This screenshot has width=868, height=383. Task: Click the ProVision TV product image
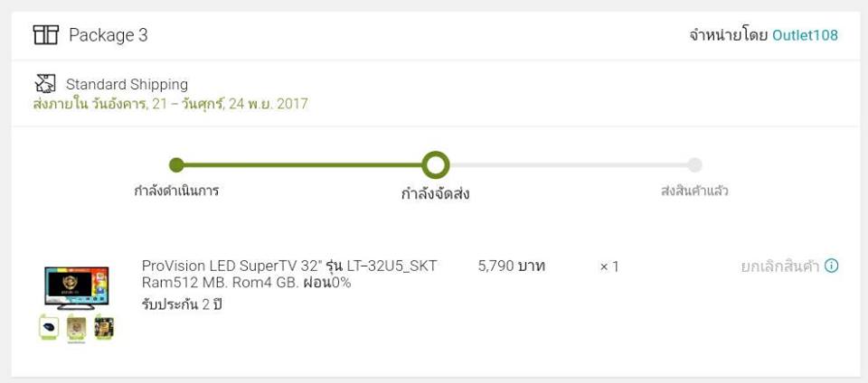click(x=77, y=288)
